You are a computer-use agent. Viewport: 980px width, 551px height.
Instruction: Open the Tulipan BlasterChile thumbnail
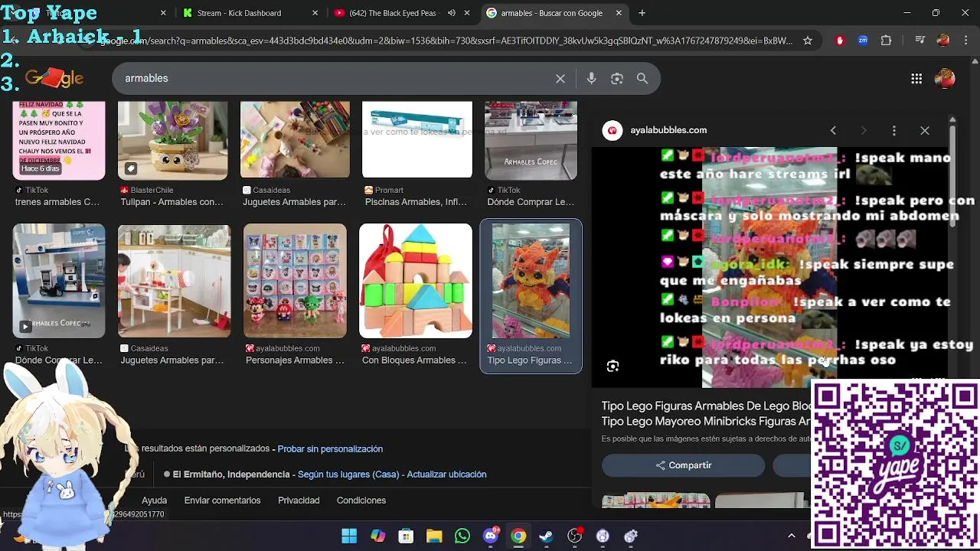(x=173, y=141)
